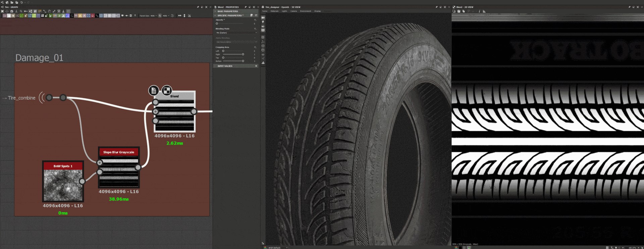Click the Input Values section header
This screenshot has width=644, height=249.
point(225,66)
